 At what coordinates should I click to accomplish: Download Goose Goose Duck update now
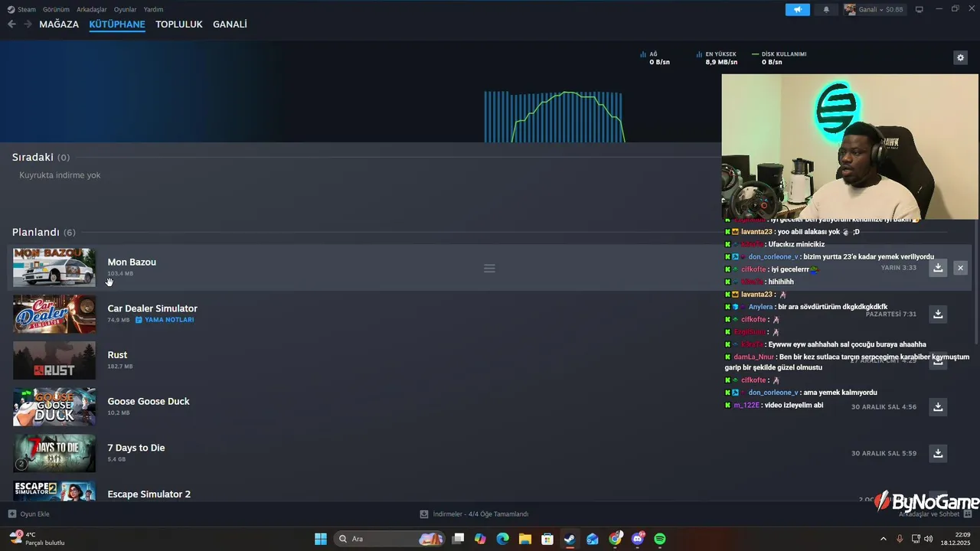point(938,407)
